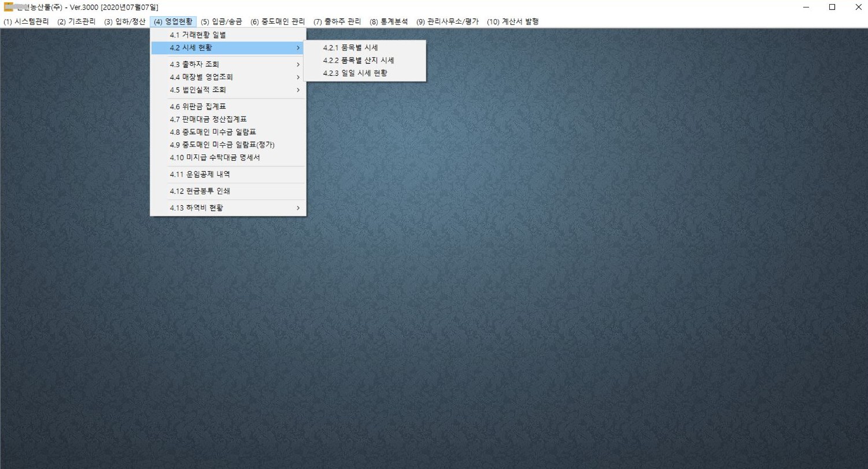This screenshot has width=868, height=469.
Task: Open 4.6 위판금 집계표
Action: pyautogui.click(x=197, y=106)
